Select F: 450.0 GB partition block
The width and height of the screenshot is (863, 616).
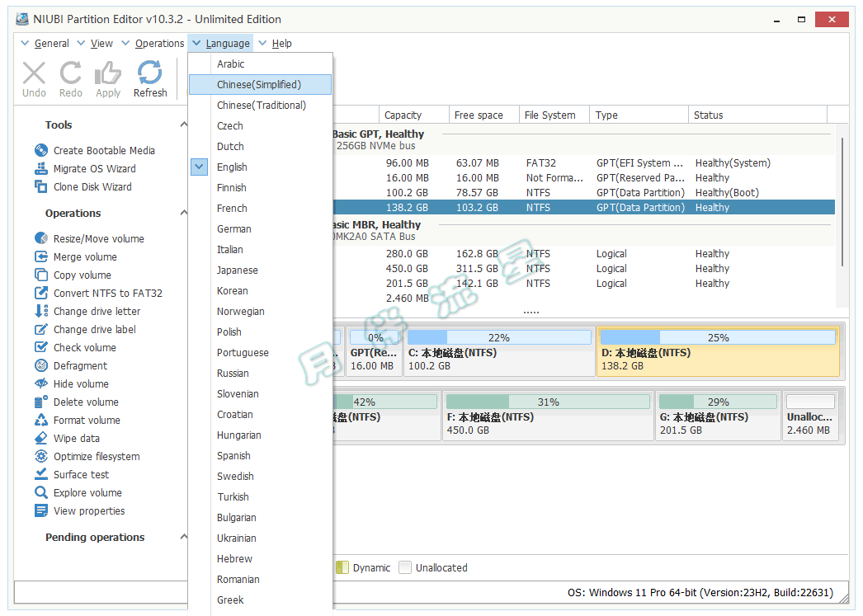(x=548, y=416)
